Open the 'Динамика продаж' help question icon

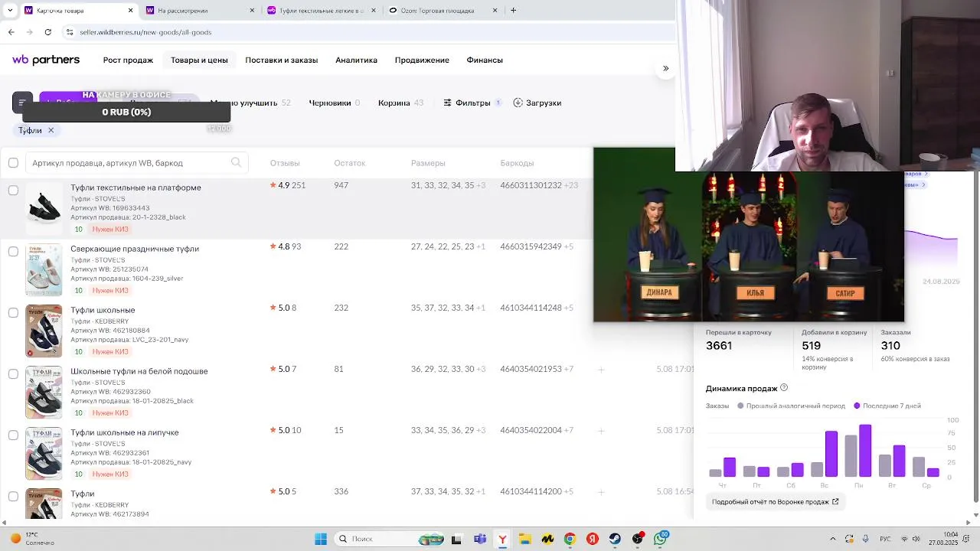(x=783, y=388)
